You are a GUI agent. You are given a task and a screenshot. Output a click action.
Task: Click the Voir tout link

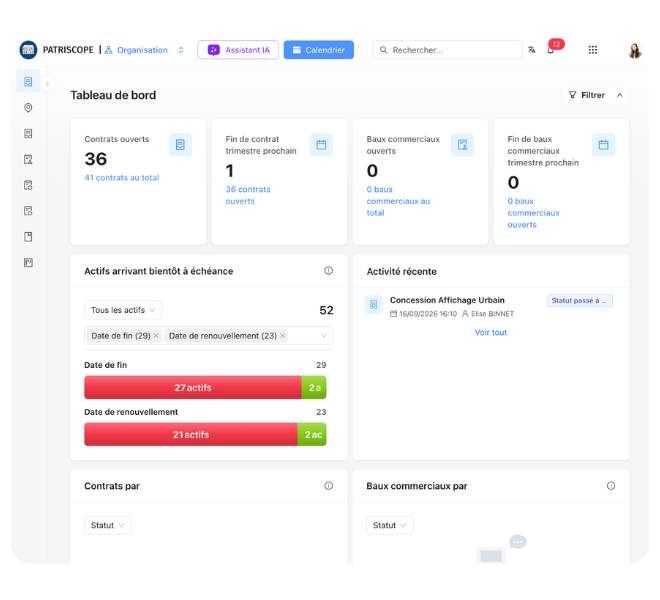tap(491, 332)
